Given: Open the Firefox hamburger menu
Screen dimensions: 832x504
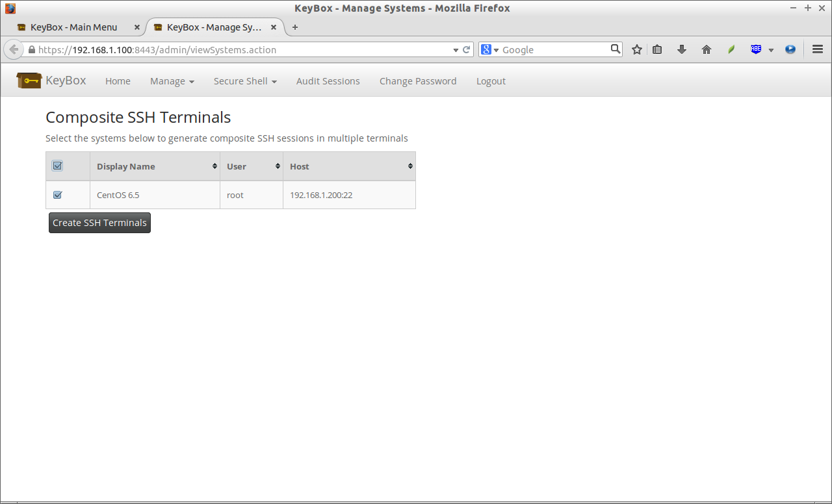Looking at the screenshot, I should click(x=818, y=49).
